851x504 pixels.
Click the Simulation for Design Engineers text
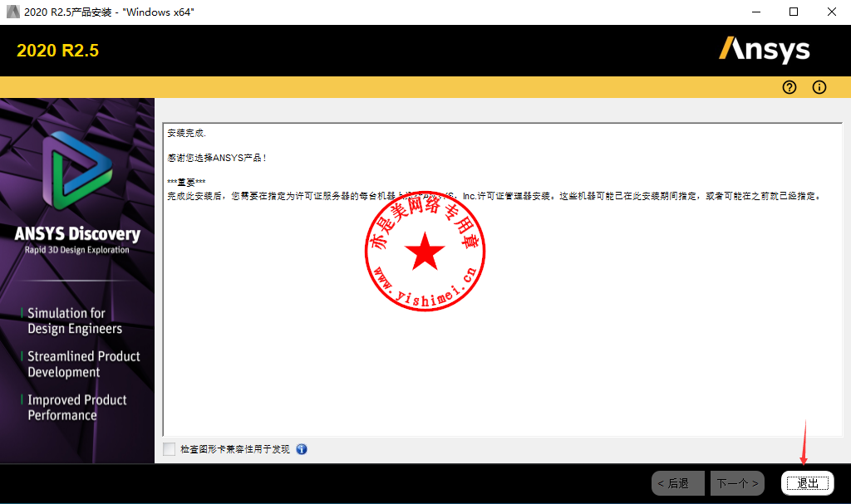tap(75, 321)
